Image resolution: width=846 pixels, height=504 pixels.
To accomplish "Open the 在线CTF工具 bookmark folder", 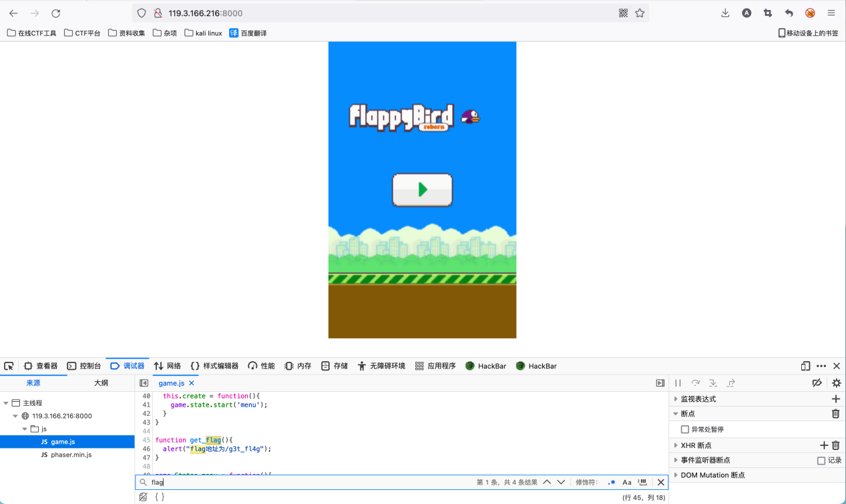I will click(x=32, y=33).
